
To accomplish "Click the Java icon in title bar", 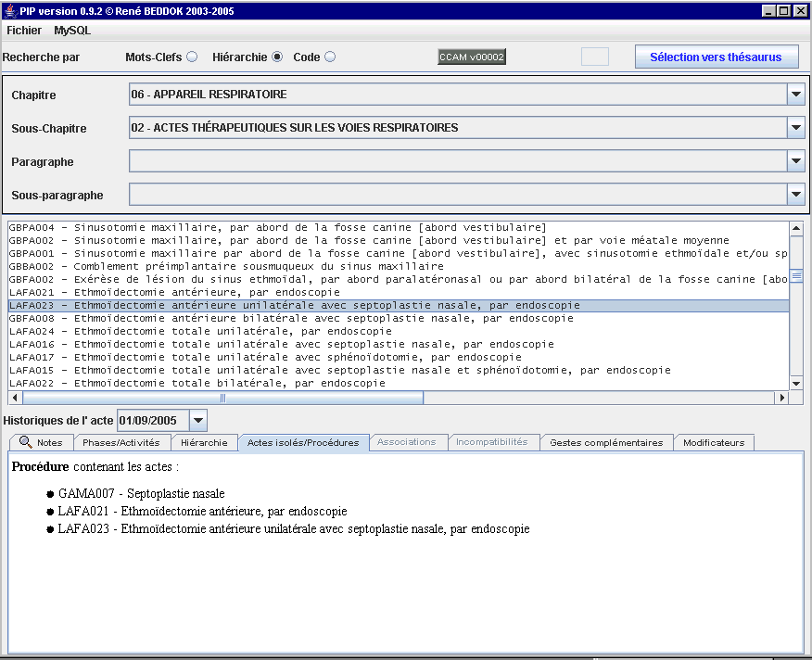I will point(10,10).
